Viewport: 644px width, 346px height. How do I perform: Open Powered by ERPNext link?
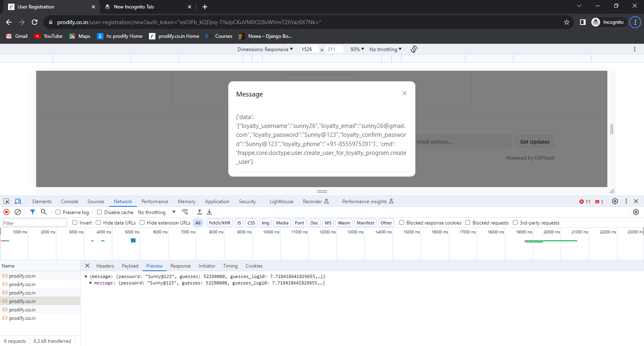530,158
